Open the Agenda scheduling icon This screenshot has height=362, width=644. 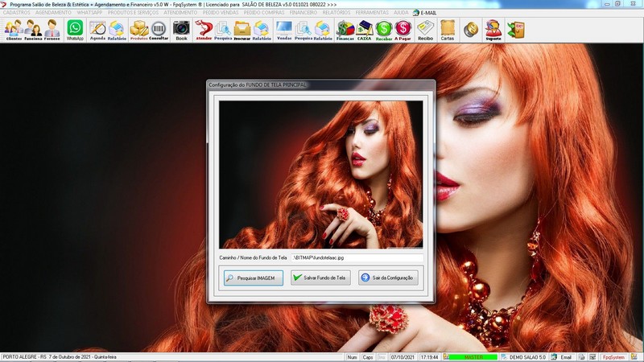(97, 30)
